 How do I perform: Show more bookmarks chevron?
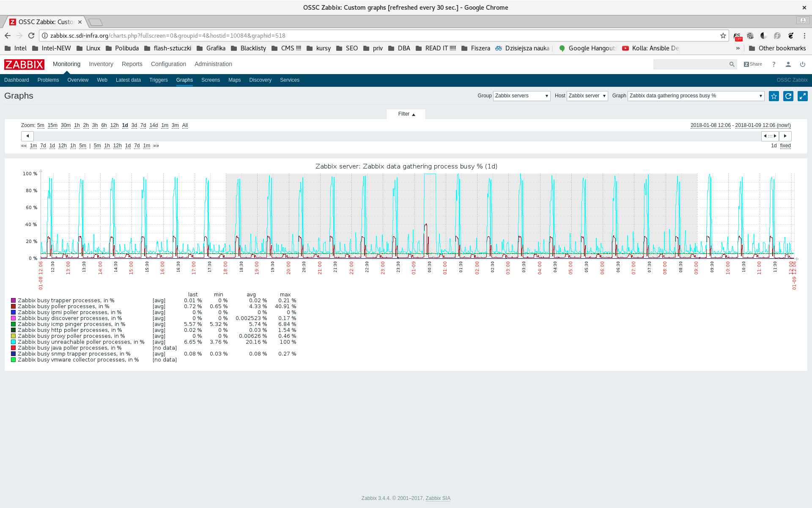click(x=738, y=48)
